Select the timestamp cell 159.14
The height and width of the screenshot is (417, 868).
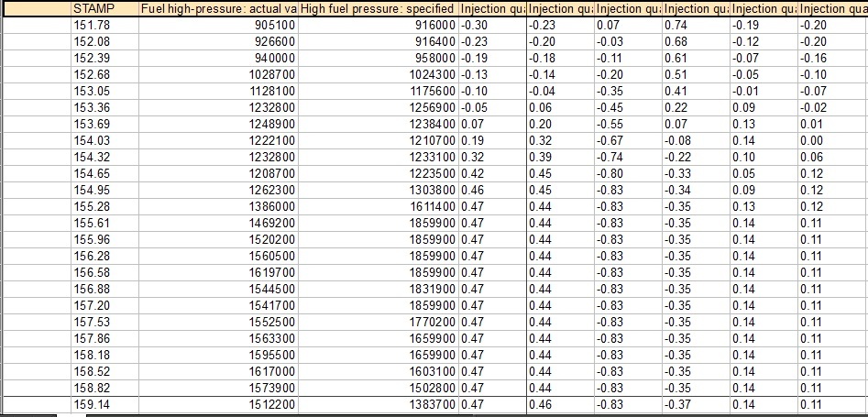click(104, 404)
